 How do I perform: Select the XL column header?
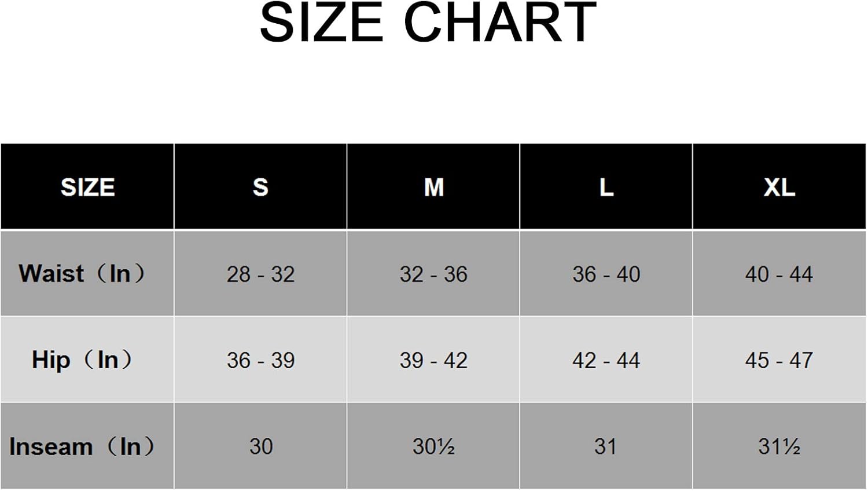(779, 187)
